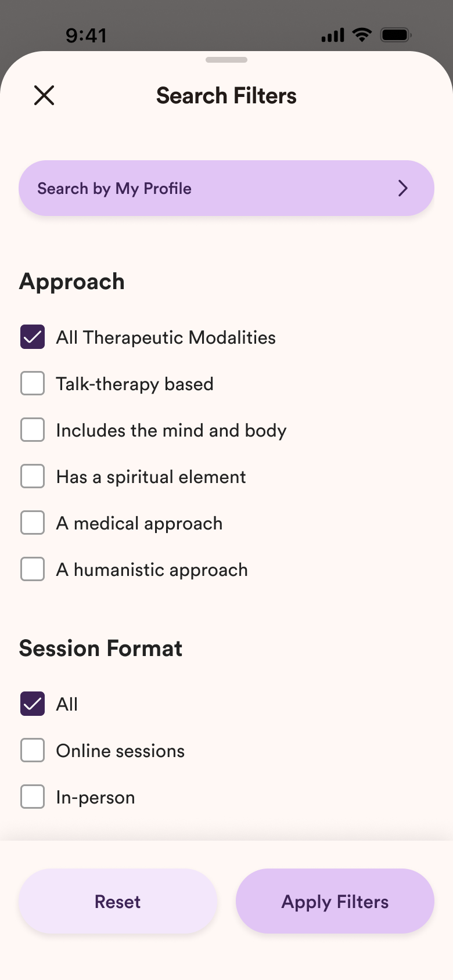Tap the Talk-therapy based label text
453x980 pixels.
pos(135,384)
